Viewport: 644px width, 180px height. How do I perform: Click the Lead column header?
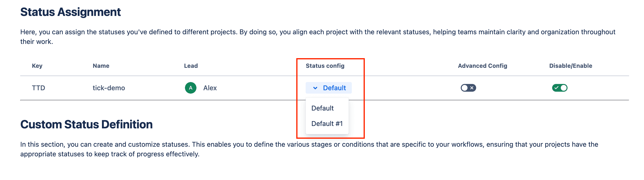tap(191, 66)
